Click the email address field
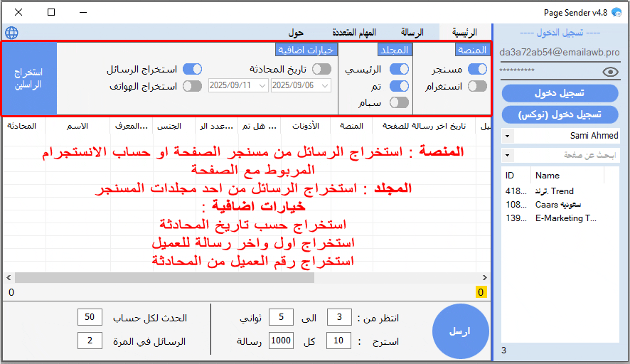Screen dimensions: 630x364 tap(560, 53)
